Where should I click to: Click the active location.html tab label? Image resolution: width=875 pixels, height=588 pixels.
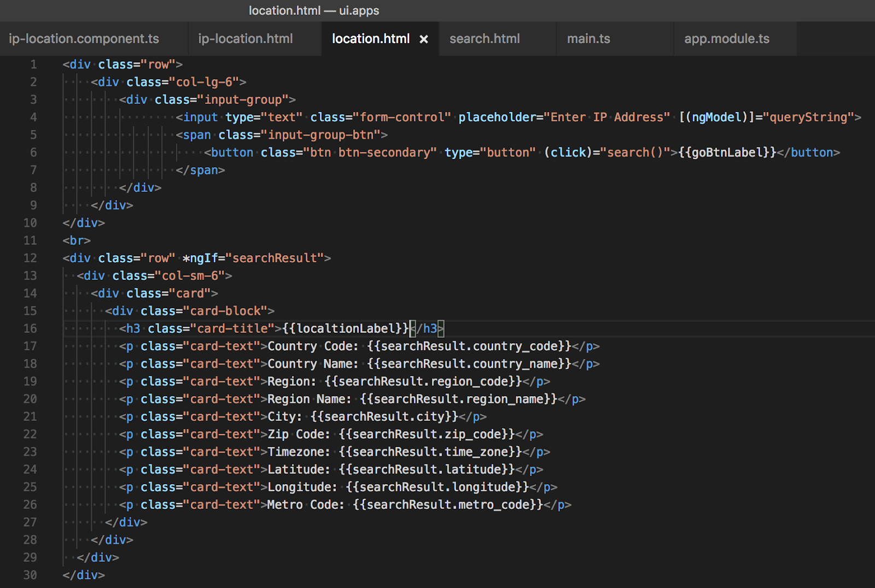[x=370, y=39]
